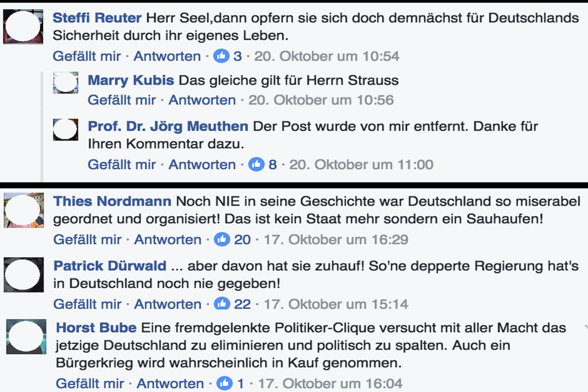The width and height of the screenshot is (588, 392).
Task: Reply to Marry Kubis's comment via Antworten
Action: (x=202, y=100)
